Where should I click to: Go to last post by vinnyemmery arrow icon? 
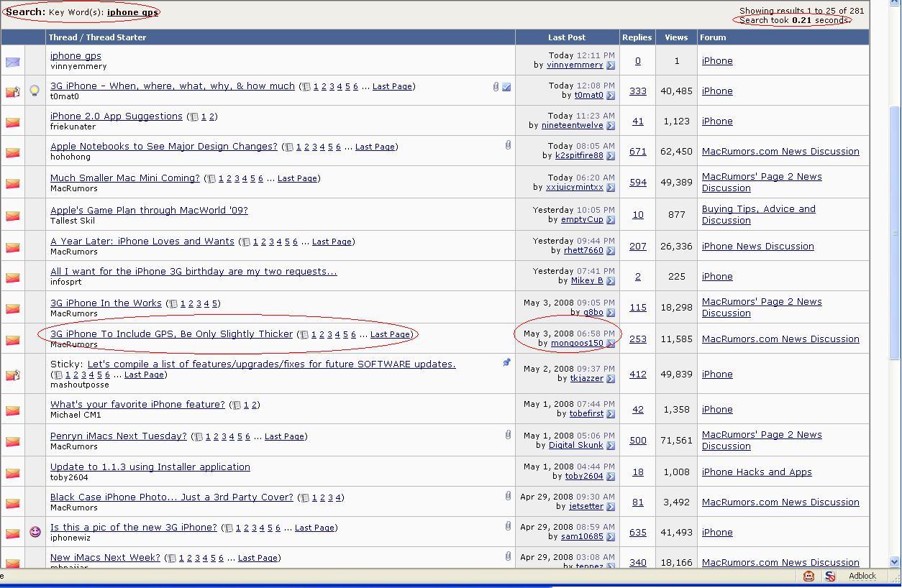(x=611, y=65)
